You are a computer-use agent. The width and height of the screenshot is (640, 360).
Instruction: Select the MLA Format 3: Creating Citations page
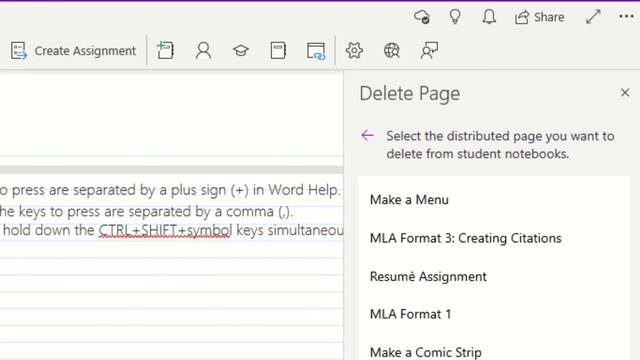[x=494, y=238]
